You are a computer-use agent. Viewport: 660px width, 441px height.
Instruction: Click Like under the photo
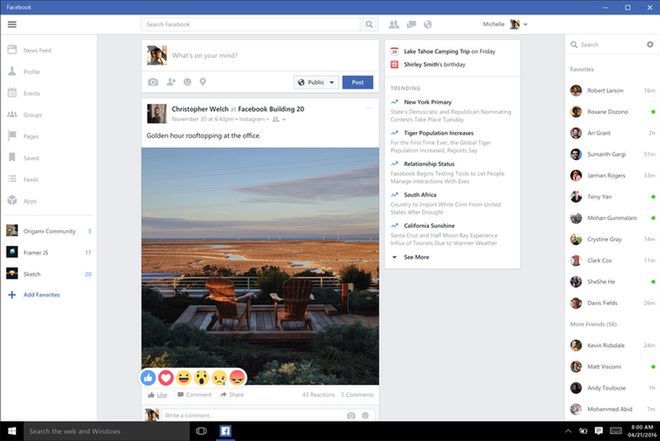[x=157, y=395]
